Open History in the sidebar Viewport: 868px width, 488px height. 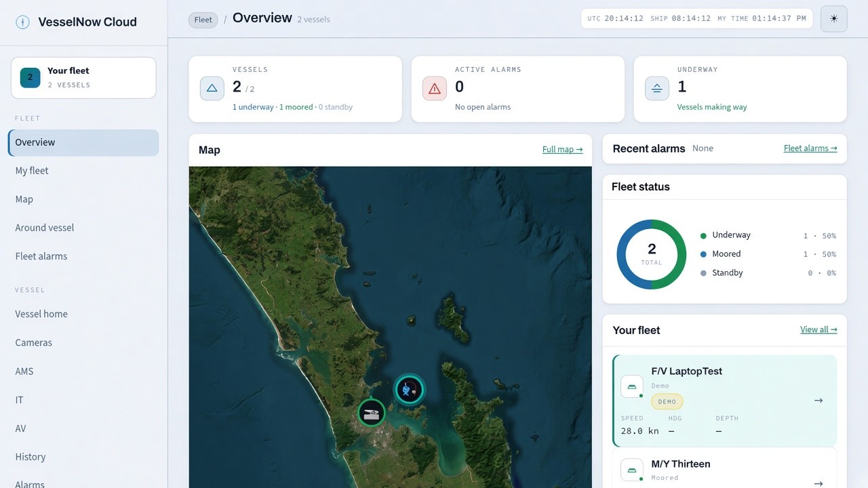point(83,457)
